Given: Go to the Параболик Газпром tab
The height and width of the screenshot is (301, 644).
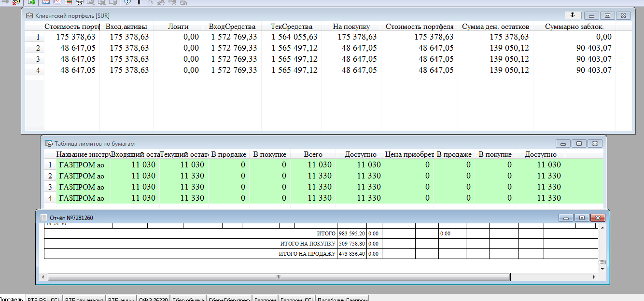Looking at the screenshot, I should [x=342, y=299].
